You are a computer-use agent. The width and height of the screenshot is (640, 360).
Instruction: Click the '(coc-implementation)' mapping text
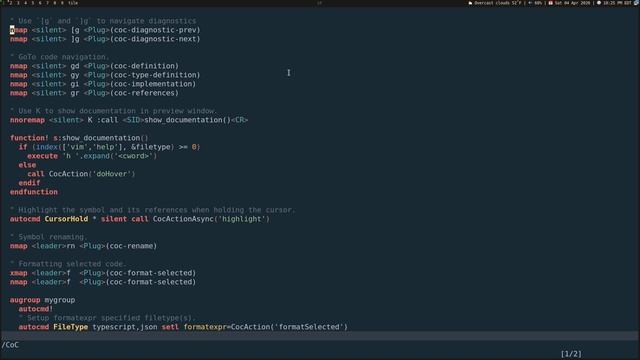tap(153, 84)
